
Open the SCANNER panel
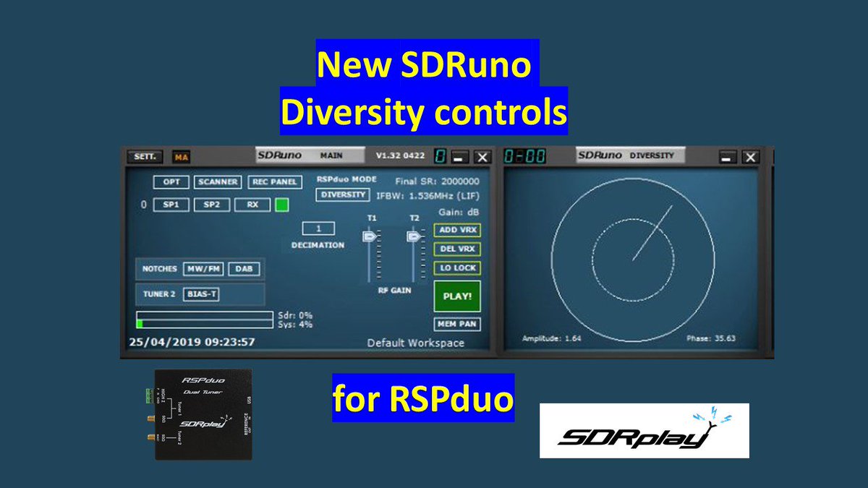click(x=218, y=182)
